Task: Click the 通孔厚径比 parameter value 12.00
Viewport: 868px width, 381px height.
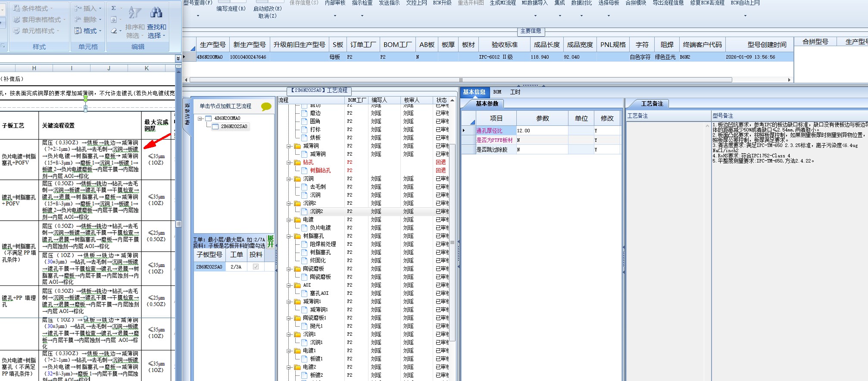Action: 542,131
